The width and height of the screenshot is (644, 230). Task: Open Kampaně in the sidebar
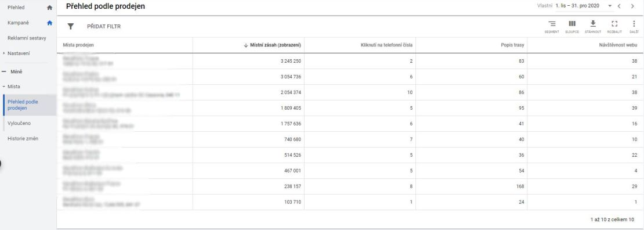[x=18, y=23]
